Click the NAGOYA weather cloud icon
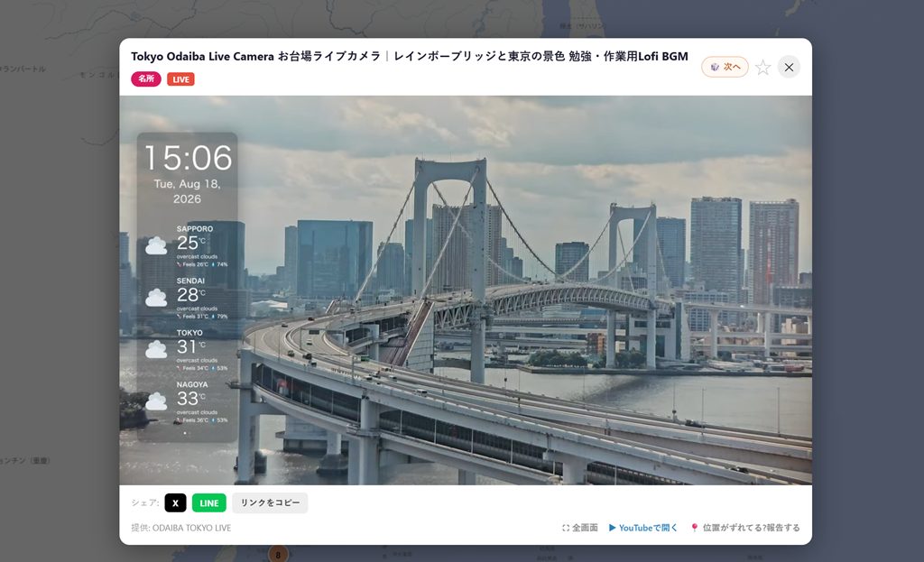924x562 pixels. coord(156,401)
